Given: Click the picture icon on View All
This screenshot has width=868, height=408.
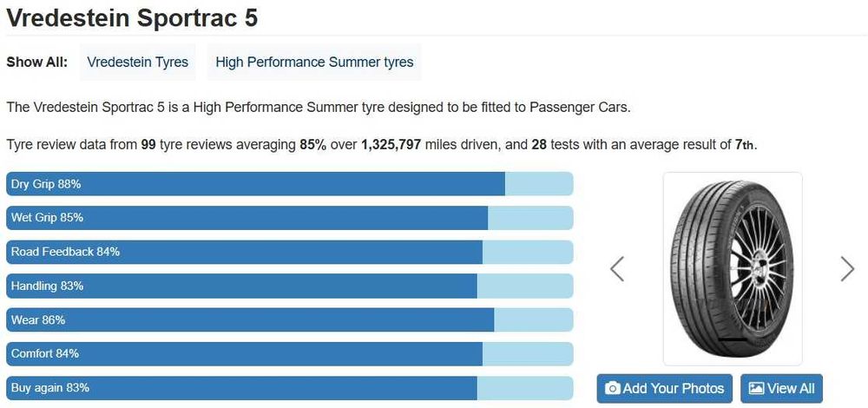Looking at the screenshot, I should [756, 388].
